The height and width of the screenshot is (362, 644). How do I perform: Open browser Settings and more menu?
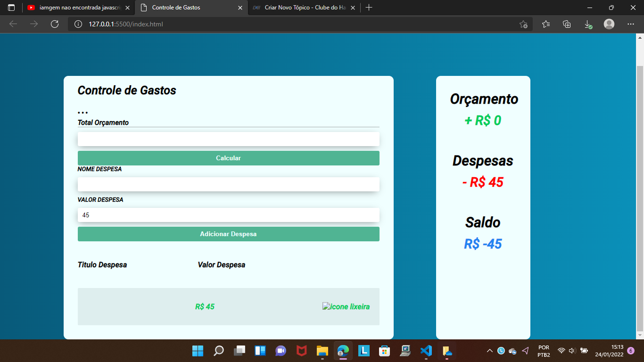(x=631, y=24)
